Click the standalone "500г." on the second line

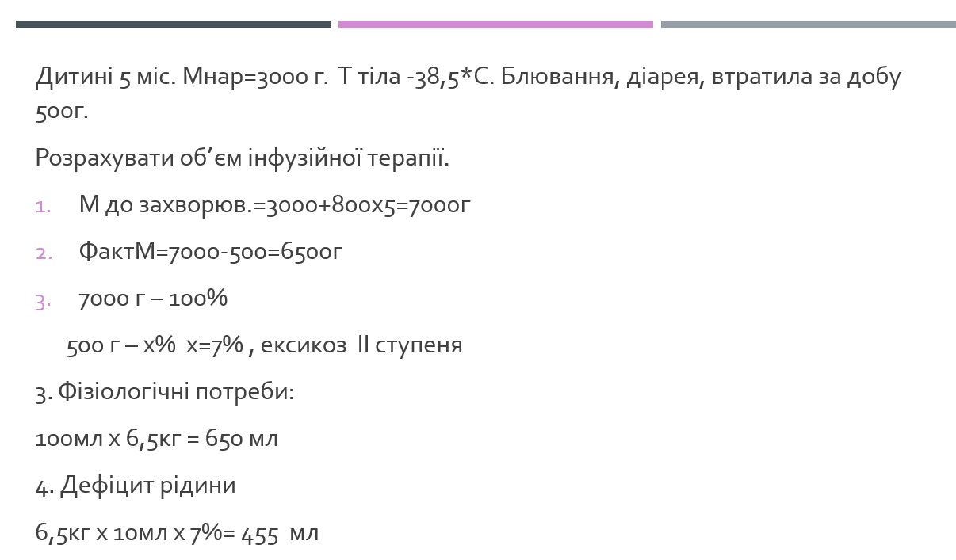point(62,112)
